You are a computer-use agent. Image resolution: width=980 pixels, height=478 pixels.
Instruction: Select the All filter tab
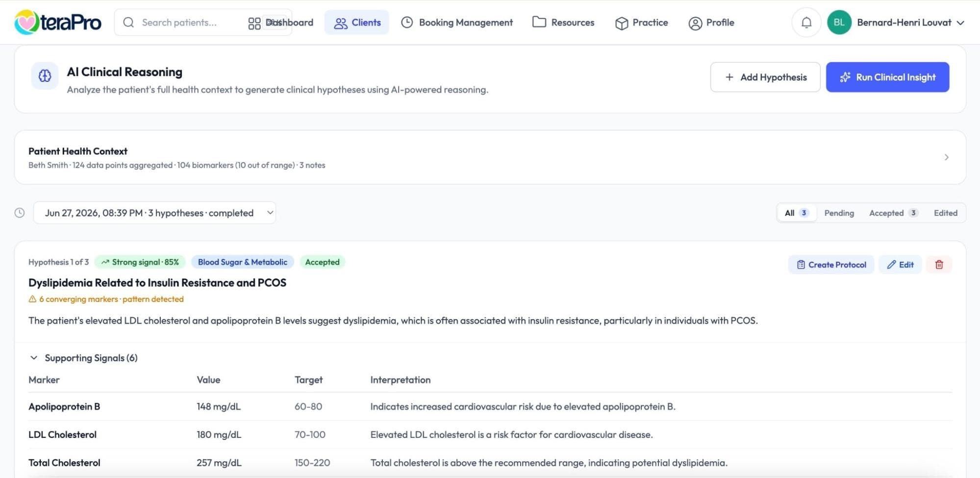pos(796,213)
